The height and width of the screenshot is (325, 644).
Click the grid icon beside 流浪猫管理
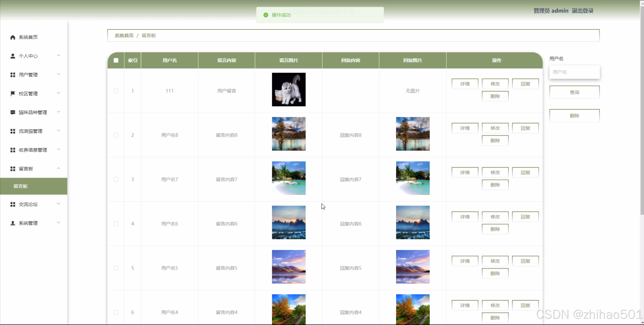[13, 131]
